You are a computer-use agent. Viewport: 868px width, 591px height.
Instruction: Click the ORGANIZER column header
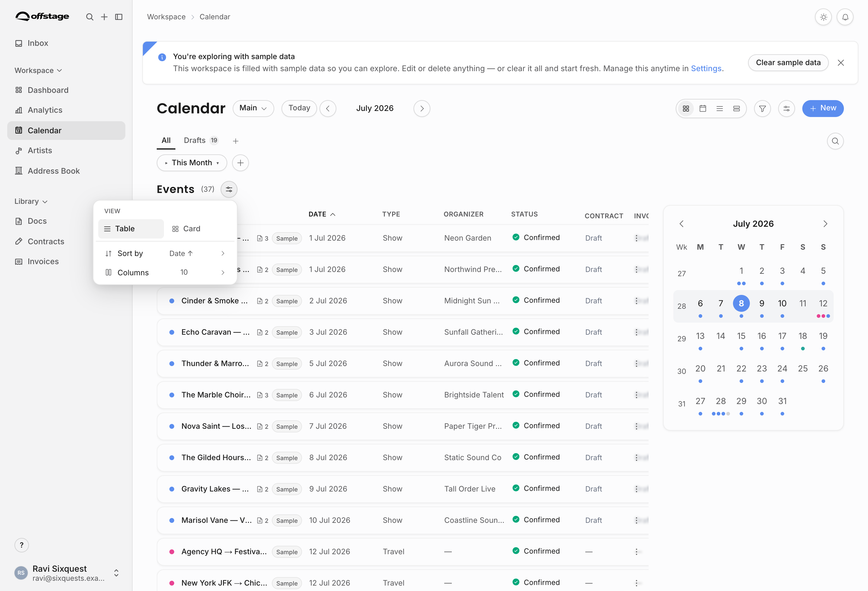pyautogui.click(x=463, y=214)
